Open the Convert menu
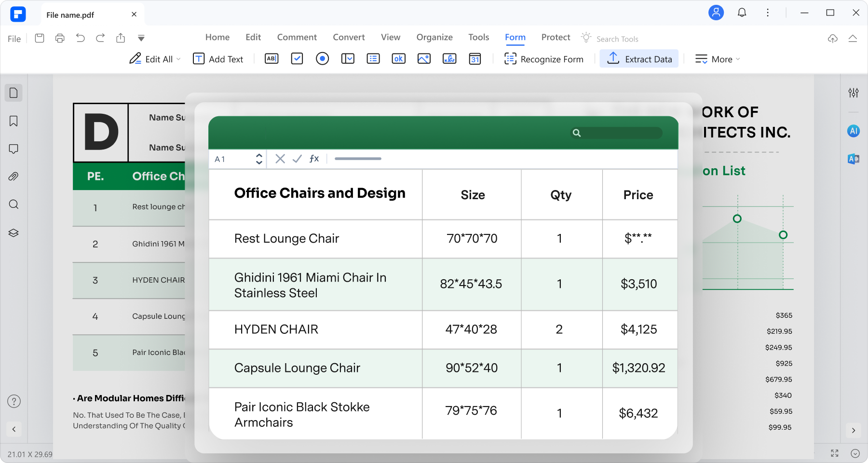The image size is (868, 463). click(x=348, y=37)
